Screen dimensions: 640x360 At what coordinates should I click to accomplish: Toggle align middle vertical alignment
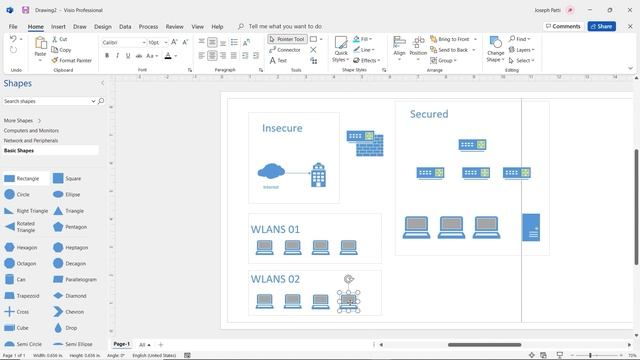[212, 42]
